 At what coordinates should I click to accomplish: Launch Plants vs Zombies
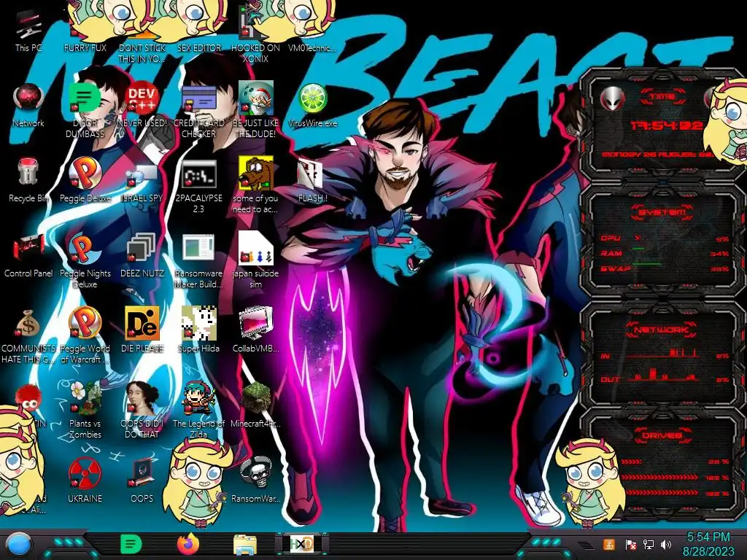[x=85, y=411]
